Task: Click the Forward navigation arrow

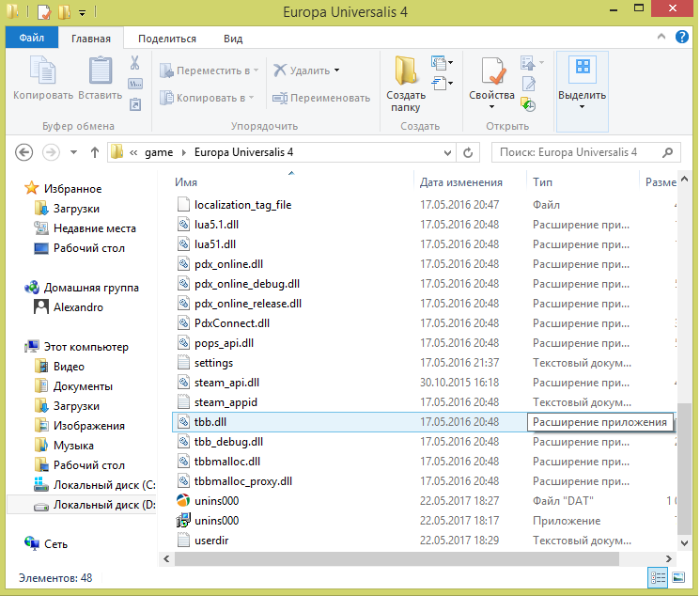Action: [x=51, y=152]
